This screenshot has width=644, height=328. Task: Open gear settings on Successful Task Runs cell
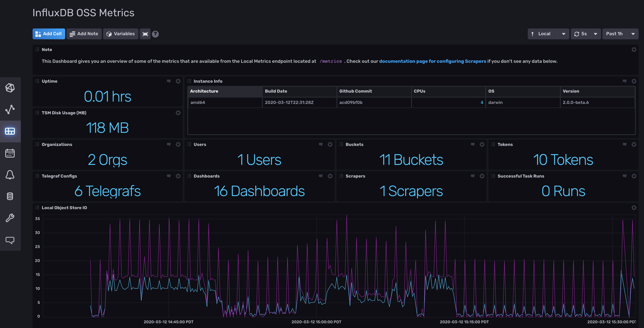634,176
